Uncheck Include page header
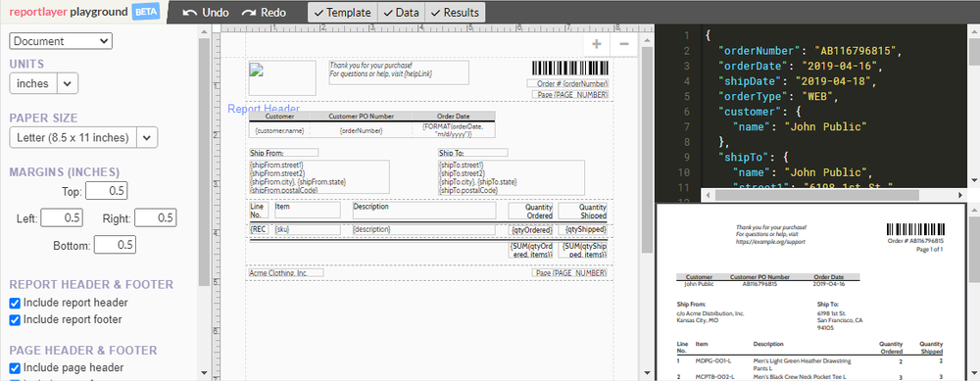 pos(15,368)
